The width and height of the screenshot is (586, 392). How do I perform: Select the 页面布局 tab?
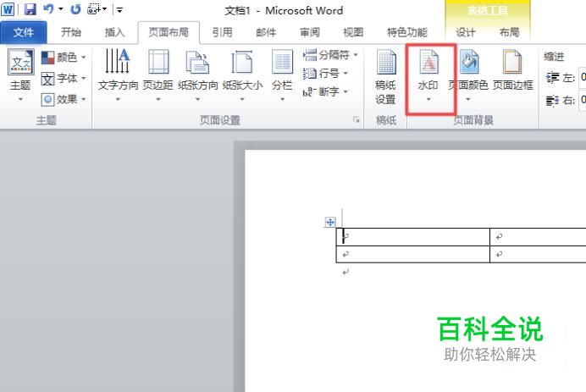[x=169, y=32]
